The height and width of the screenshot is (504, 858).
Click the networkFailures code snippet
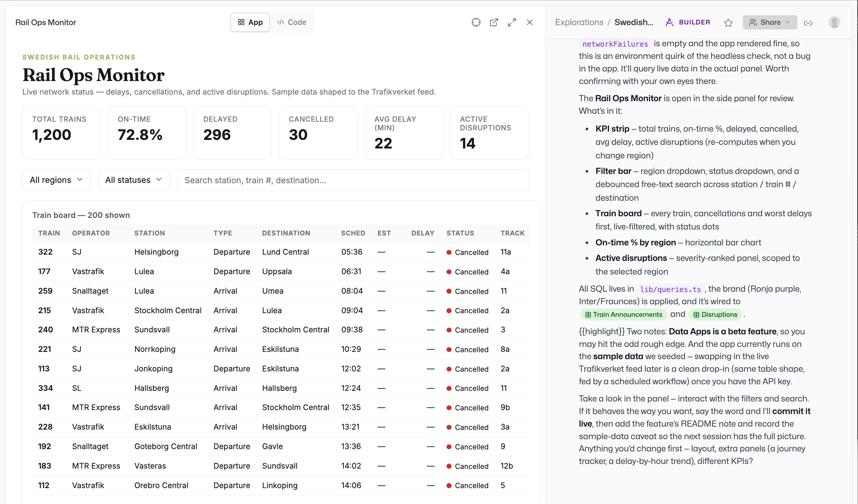(x=615, y=44)
